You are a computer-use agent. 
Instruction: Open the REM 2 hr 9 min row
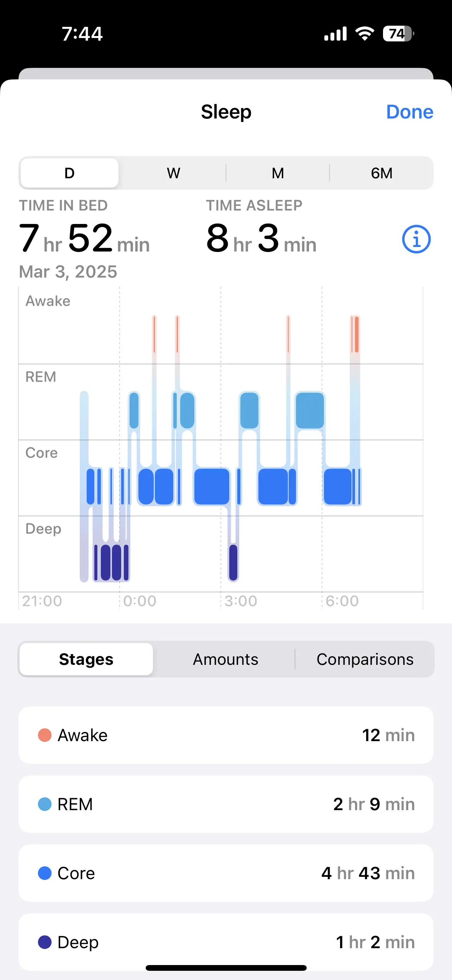tap(226, 804)
